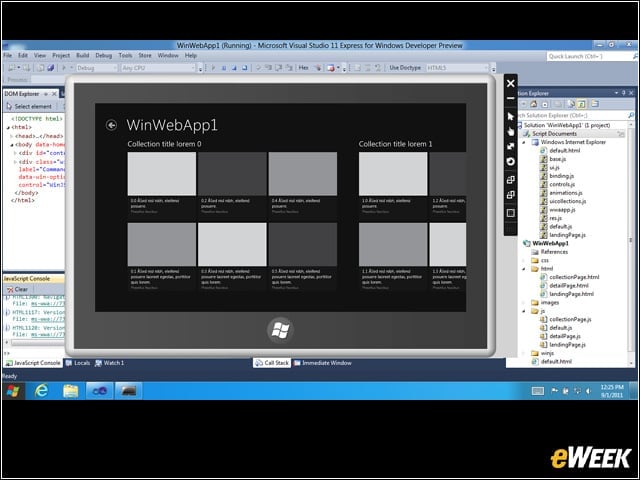This screenshot has height=480, width=640.
Task: Click the Hex display toolbar button
Action: tap(303, 68)
